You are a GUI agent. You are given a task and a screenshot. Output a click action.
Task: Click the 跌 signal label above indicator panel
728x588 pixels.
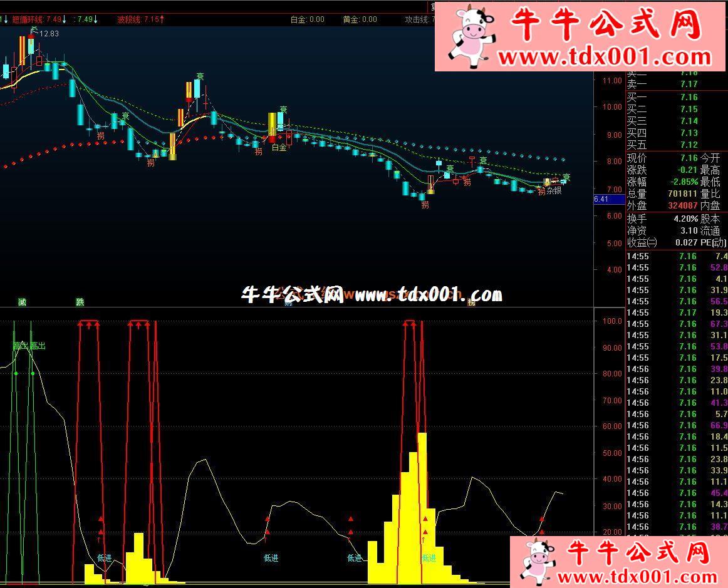tap(80, 302)
